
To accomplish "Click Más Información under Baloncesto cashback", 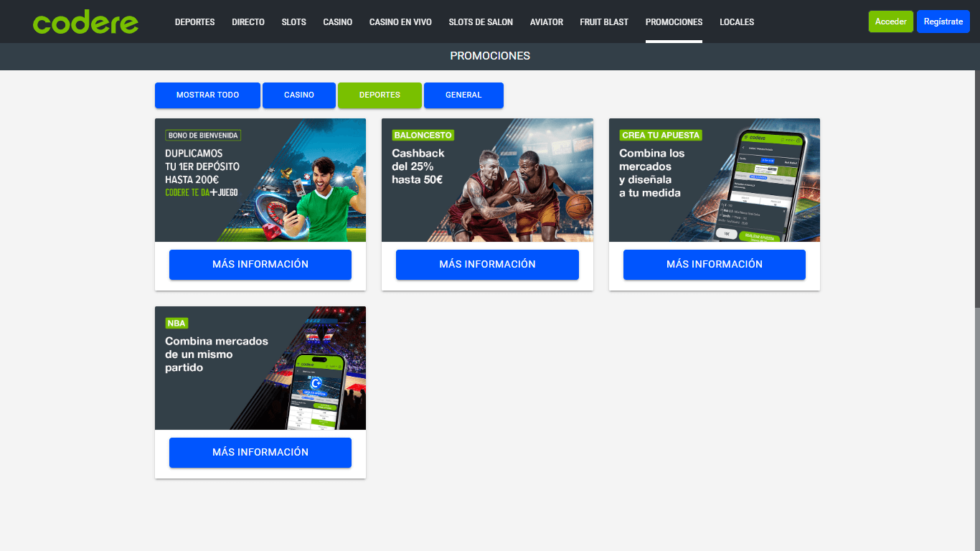I will point(487,265).
